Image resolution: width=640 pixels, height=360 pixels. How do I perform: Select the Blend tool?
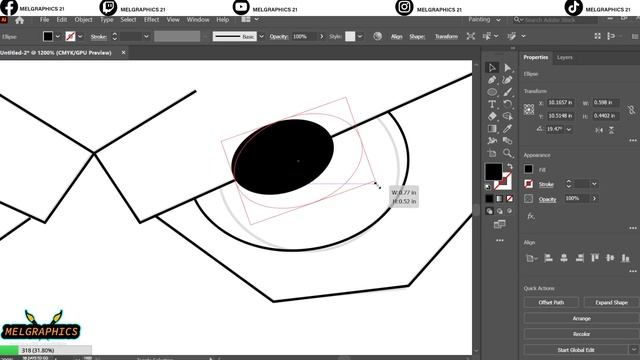pyautogui.click(x=507, y=141)
